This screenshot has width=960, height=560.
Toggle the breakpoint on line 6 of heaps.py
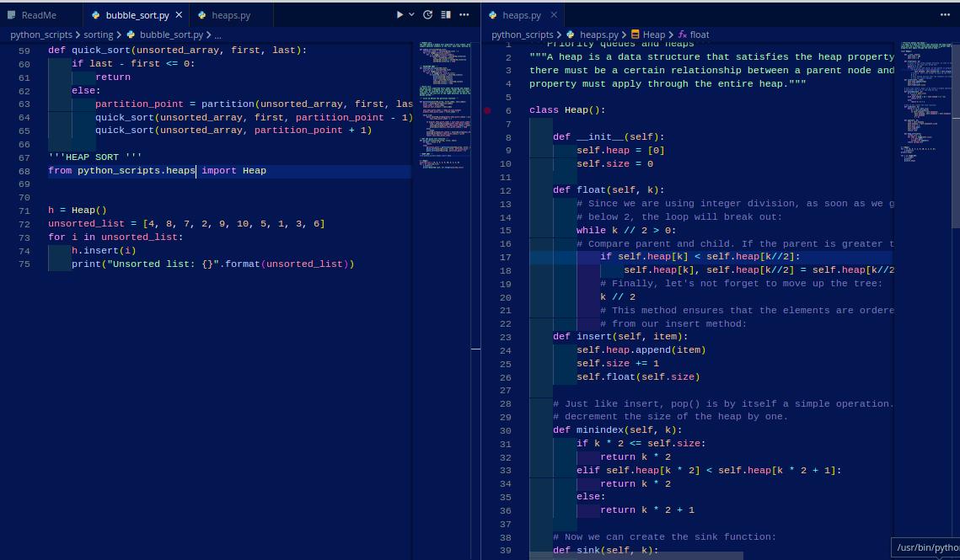(x=487, y=109)
